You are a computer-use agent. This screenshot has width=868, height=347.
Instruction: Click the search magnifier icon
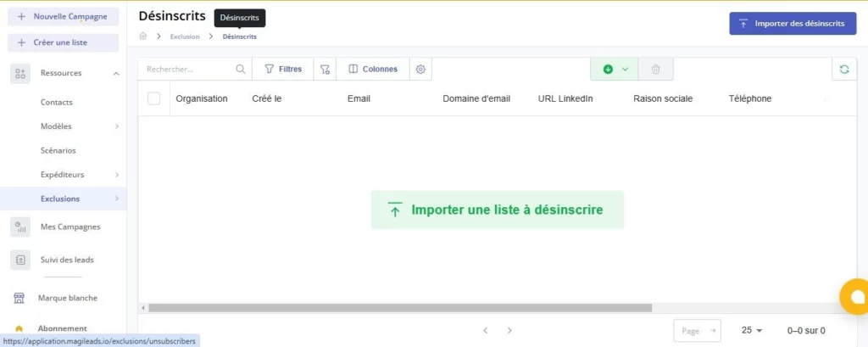tap(241, 70)
